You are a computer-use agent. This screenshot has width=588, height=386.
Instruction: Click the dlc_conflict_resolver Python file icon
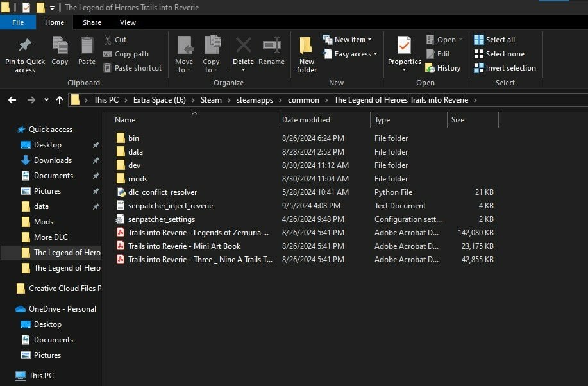pos(121,192)
